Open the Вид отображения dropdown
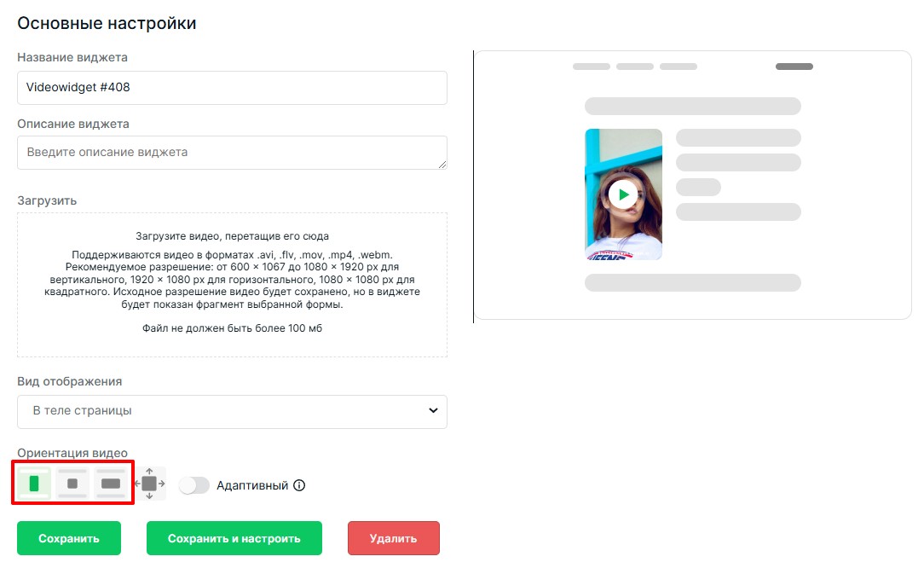This screenshot has height=568, width=924. pyautogui.click(x=232, y=411)
